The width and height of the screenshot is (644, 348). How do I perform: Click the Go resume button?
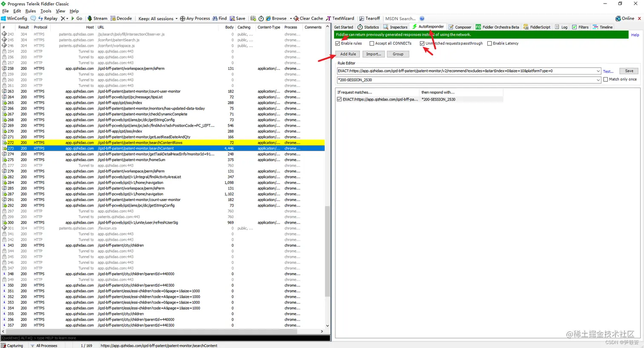click(x=77, y=18)
